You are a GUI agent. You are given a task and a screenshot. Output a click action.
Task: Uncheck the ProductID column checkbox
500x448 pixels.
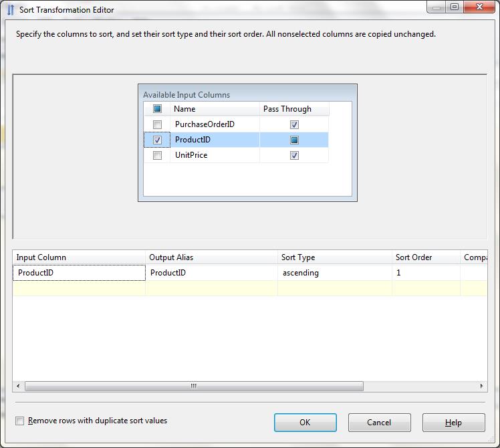pyautogui.click(x=158, y=140)
